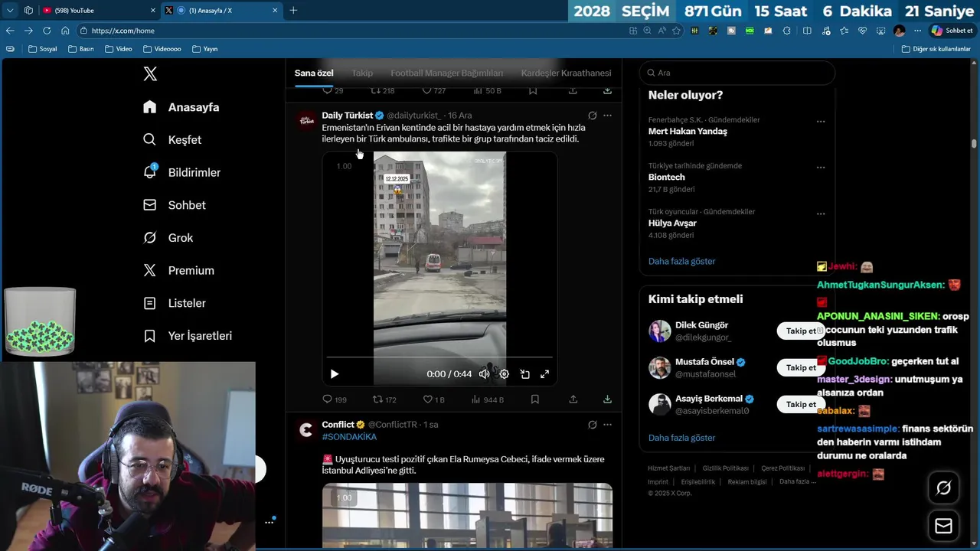View analytics for the Daily Türkist post

click(488, 399)
